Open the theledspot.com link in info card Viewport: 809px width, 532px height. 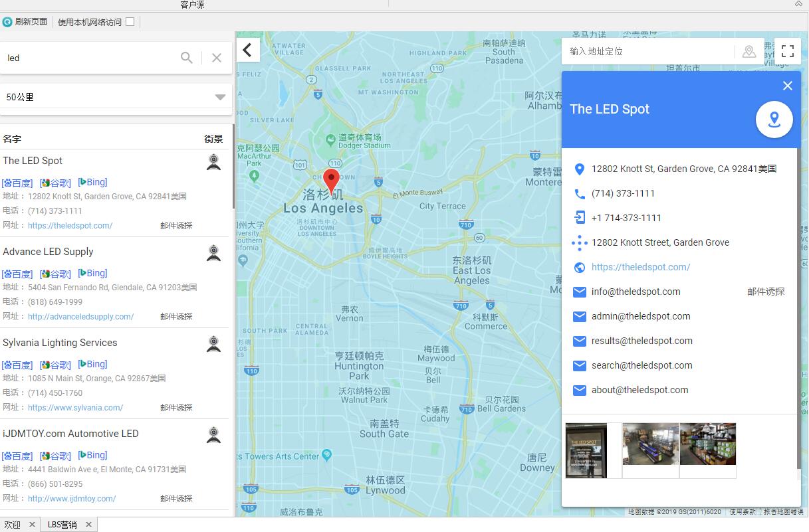(641, 267)
